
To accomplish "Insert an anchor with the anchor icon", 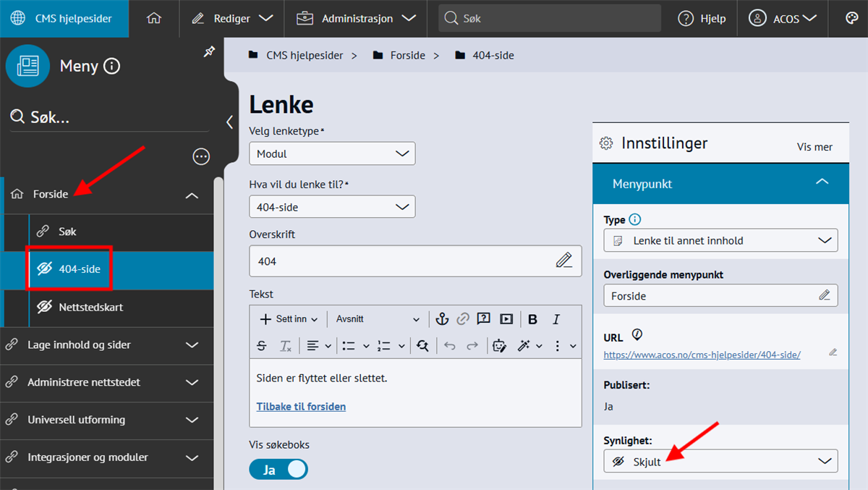I will tap(441, 319).
